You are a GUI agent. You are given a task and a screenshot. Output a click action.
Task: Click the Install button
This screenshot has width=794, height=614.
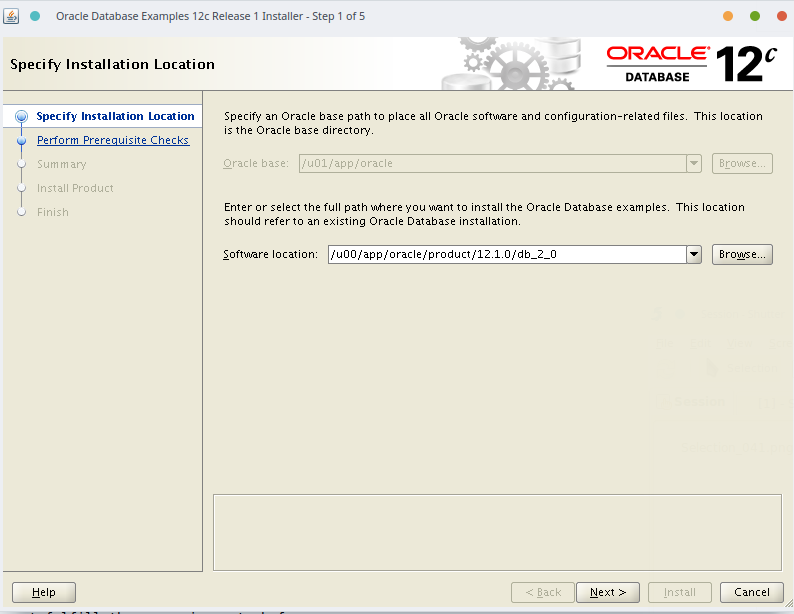(680, 592)
